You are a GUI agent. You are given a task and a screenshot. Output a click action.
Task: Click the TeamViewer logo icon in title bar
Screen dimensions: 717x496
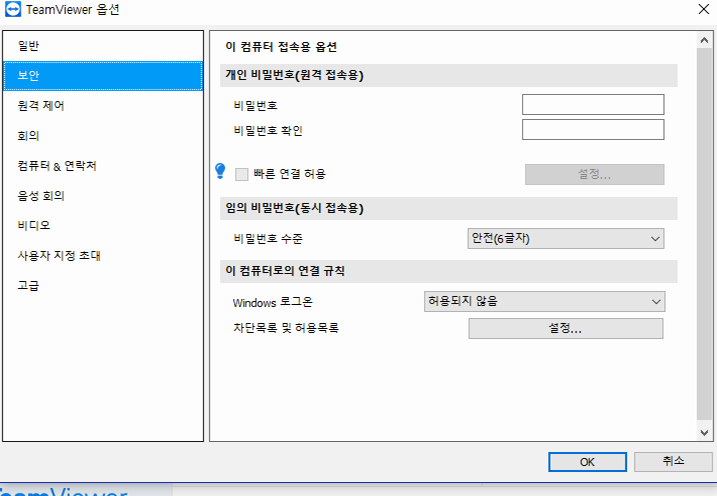12,9
